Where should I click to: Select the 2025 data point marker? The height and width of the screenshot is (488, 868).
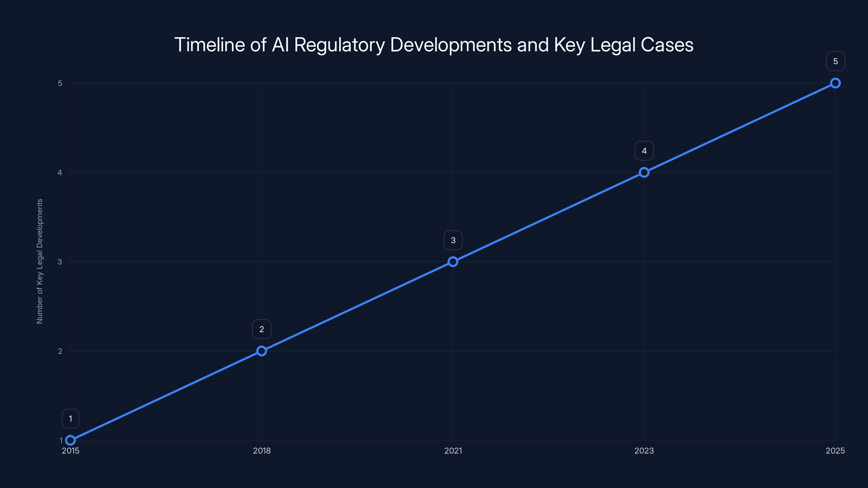click(836, 83)
